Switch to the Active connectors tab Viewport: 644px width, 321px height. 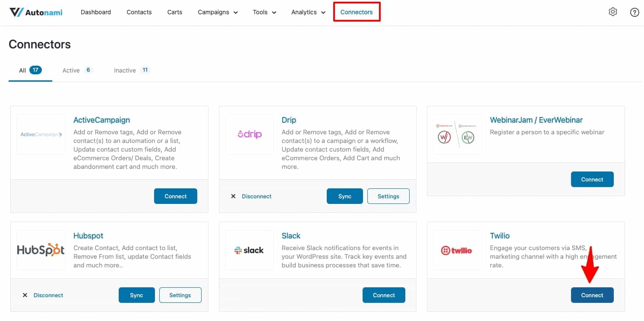[77, 70]
